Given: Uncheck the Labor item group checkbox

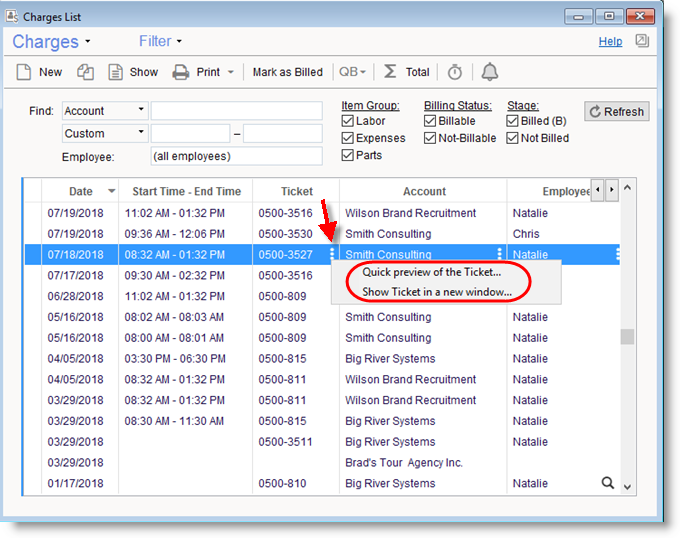Looking at the screenshot, I should (348, 121).
